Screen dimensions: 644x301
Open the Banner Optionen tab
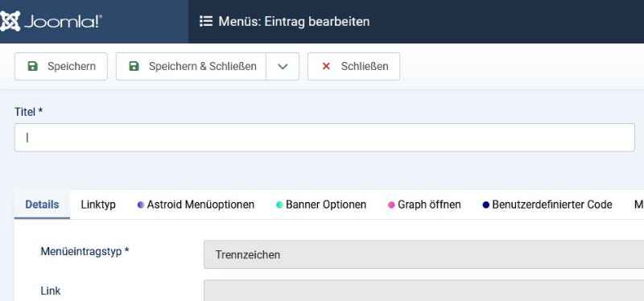point(320,204)
